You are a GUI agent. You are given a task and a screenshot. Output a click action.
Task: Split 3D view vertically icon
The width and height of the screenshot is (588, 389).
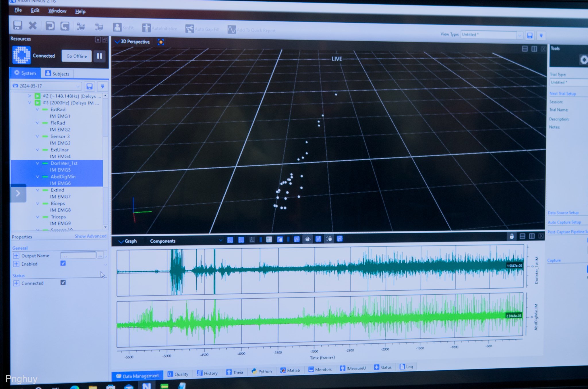click(534, 49)
